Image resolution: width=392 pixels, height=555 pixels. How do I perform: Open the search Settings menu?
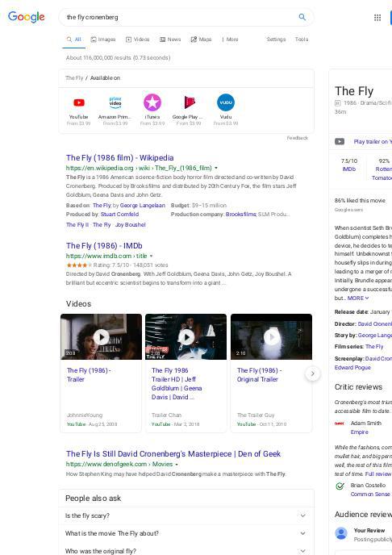276,40
